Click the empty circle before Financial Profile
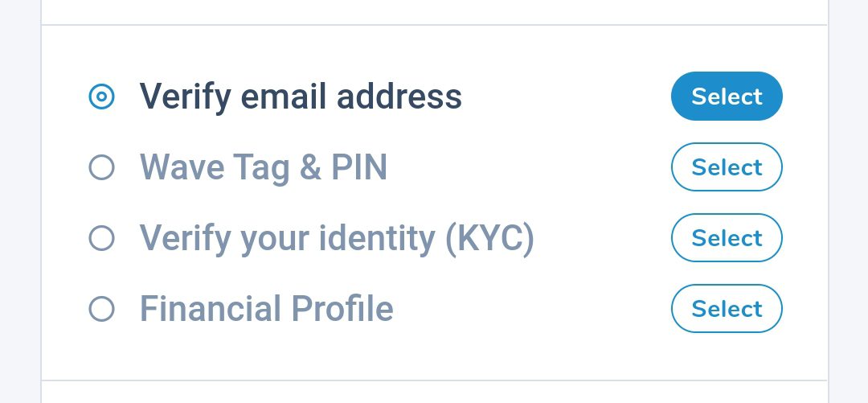The width and height of the screenshot is (868, 403). (x=101, y=310)
